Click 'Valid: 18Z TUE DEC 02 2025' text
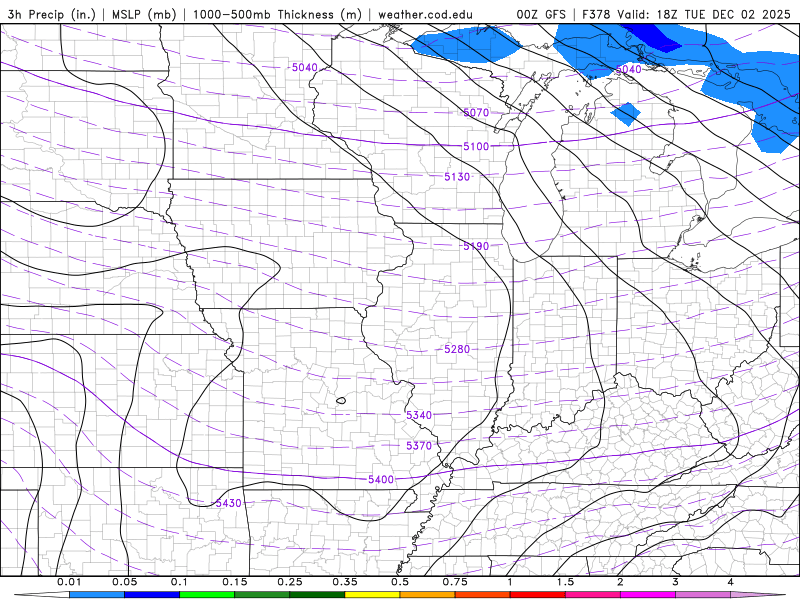Screen dimensions: 800x600 tap(704, 14)
